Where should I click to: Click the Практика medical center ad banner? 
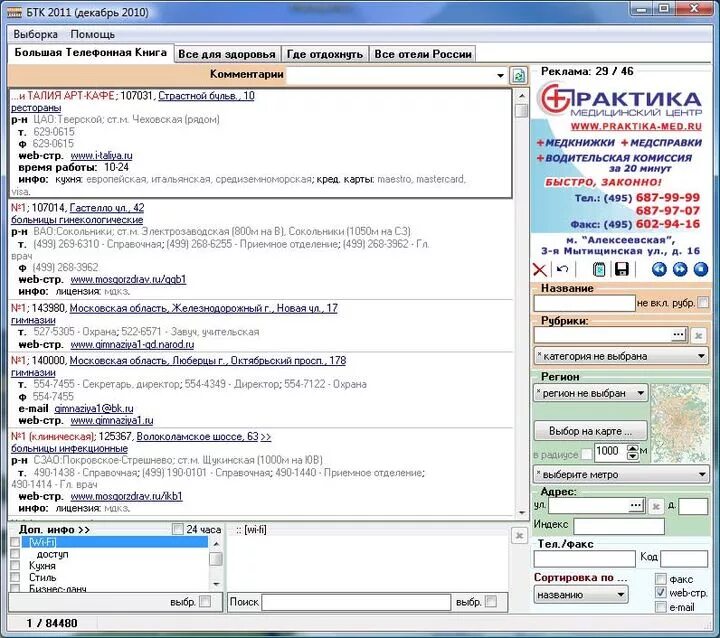click(x=620, y=168)
